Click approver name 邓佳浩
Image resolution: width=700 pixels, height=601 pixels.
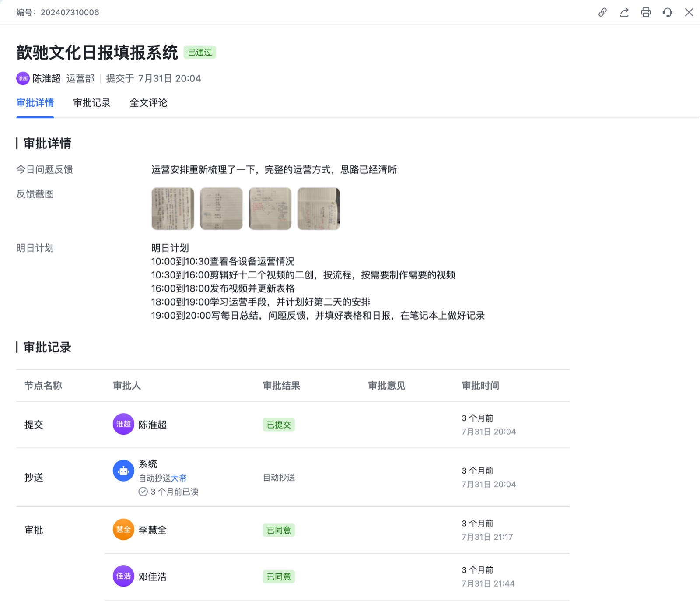tap(153, 577)
